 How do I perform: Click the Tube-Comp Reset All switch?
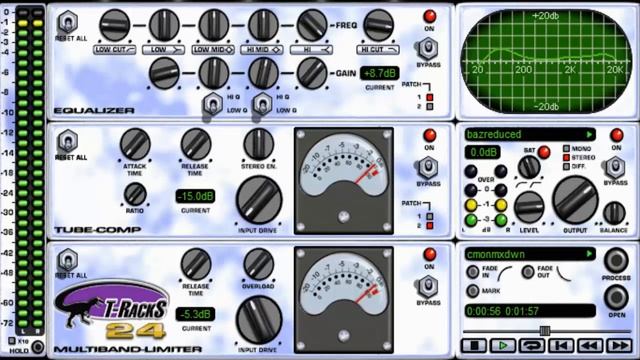point(68,141)
